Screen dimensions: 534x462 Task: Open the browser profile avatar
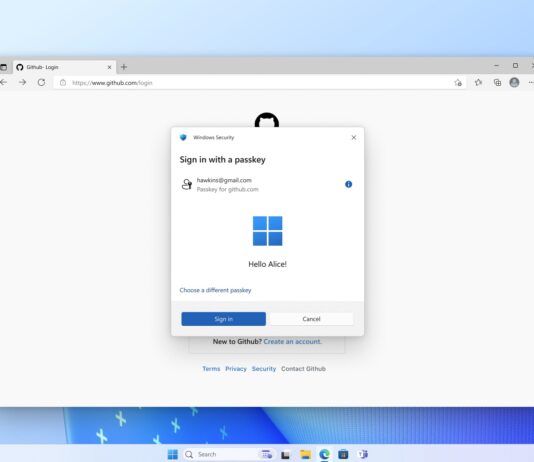point(514,82)
